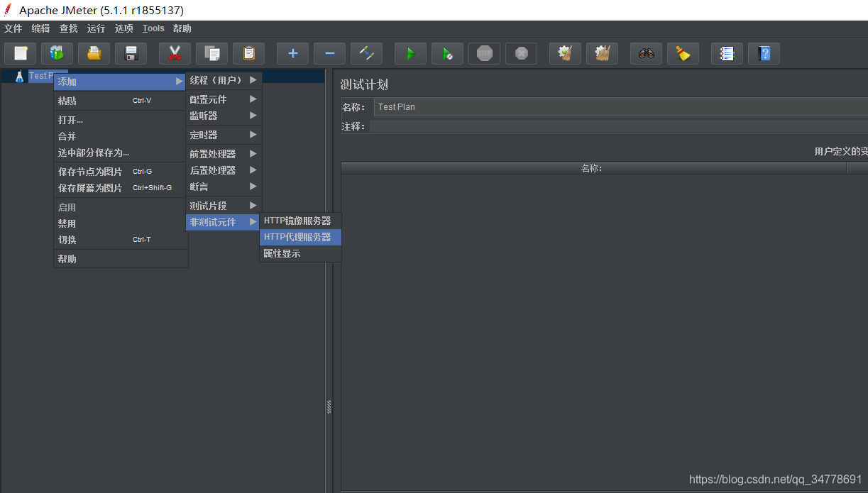The height and width of the screenshot is (493, 868).
Task: Select 保存屏幕为图片 entry
Action: (x=121, y=188)
